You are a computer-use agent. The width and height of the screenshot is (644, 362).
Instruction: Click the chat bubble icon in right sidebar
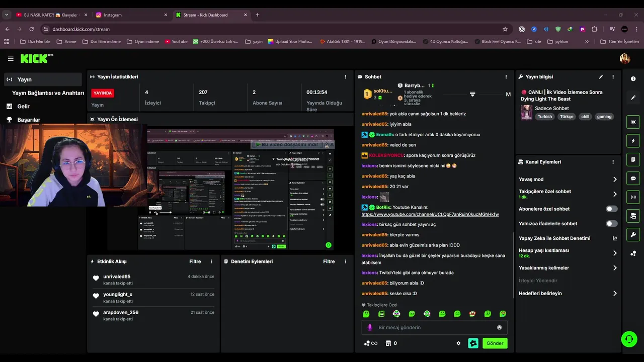(633, 178)
